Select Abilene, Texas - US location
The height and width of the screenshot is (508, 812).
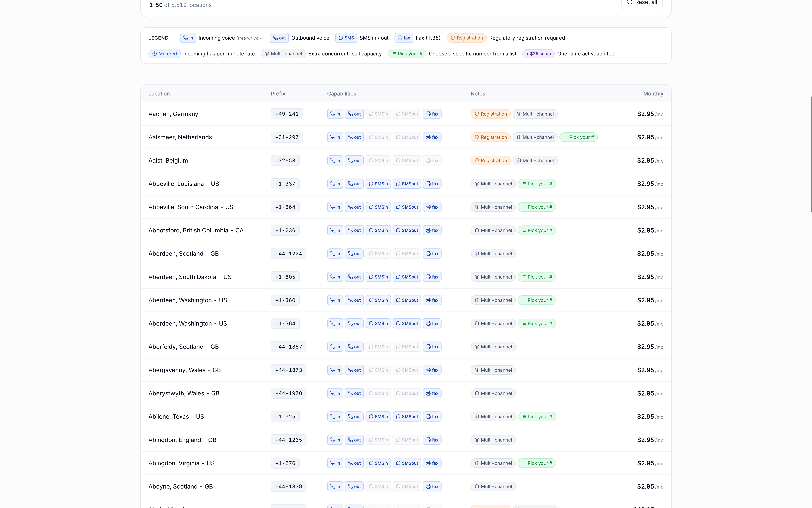176,417
